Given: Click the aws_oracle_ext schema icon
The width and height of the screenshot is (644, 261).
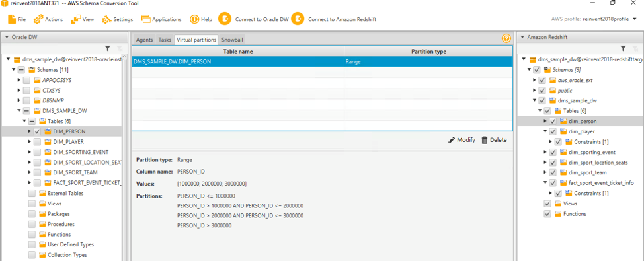Looking at the screenshot, I should (x=553, y=80).
